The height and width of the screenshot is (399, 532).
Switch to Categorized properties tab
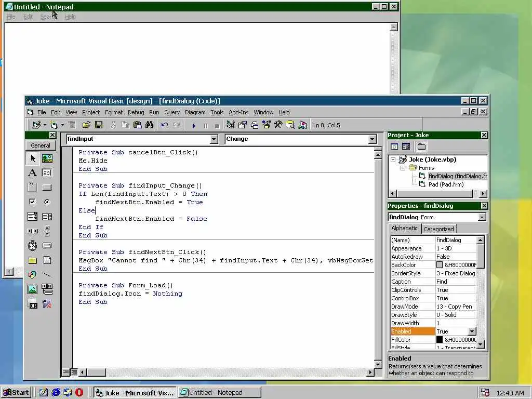438,229
